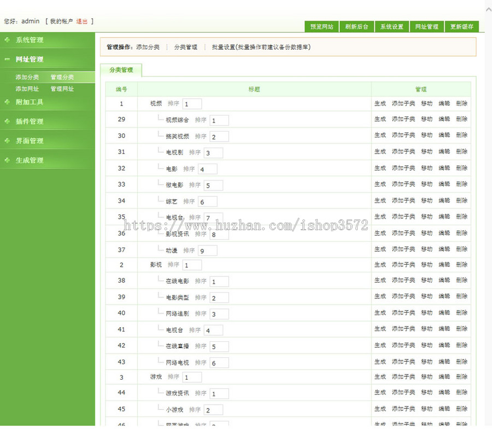
Task: Click the sort field for 视频
Action: (x=192, y=104)
